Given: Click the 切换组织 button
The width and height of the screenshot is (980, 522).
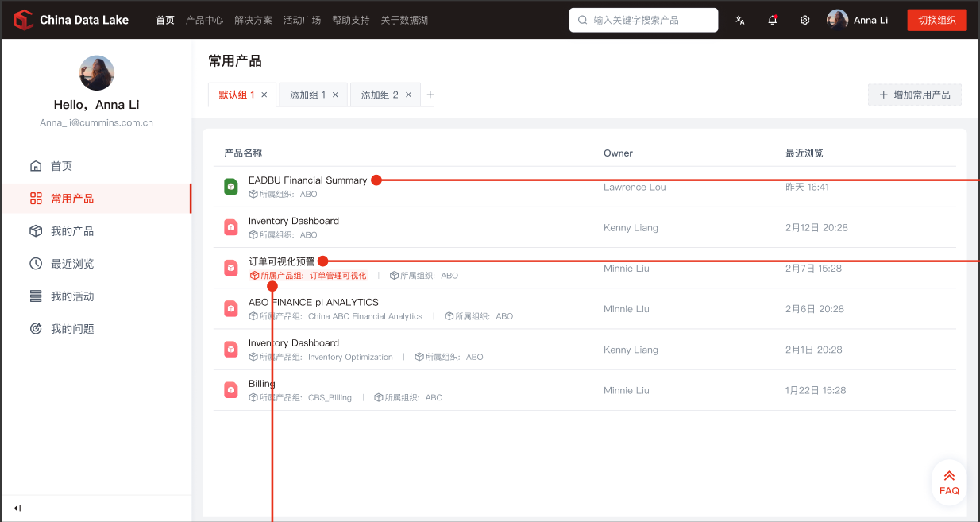Looking at the screenshot, I should pyautogui.click(x=936, y=20).
